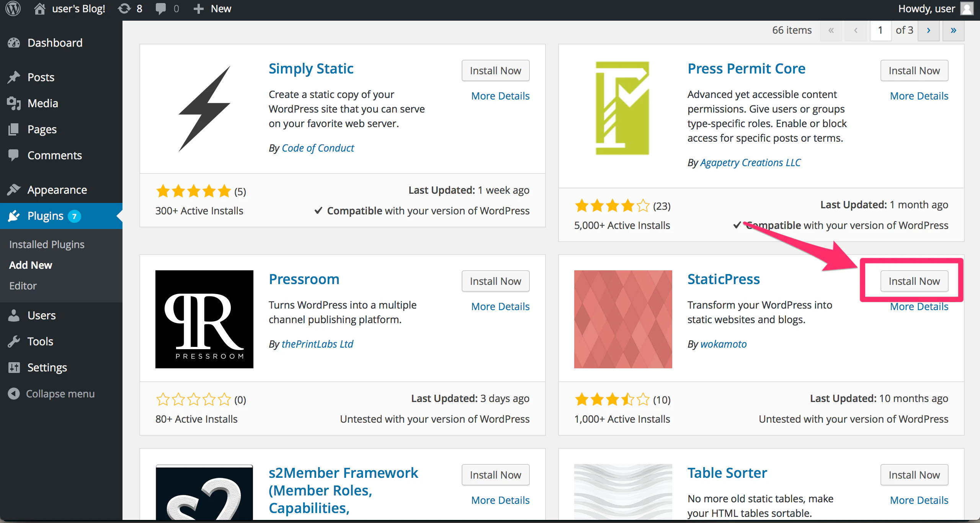
Task: Install the Press Permit Core plugin
Action: pos(914,70)
